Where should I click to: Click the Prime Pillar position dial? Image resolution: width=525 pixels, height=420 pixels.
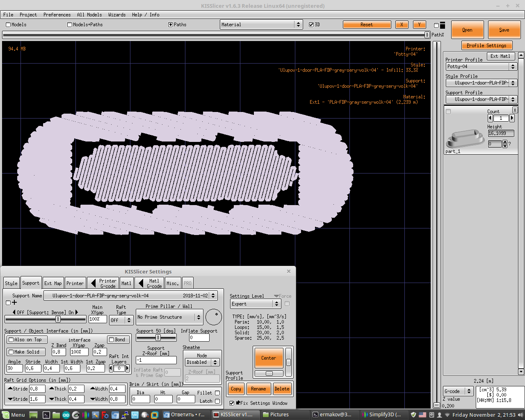pyautogui.click(x=214, y=317)
